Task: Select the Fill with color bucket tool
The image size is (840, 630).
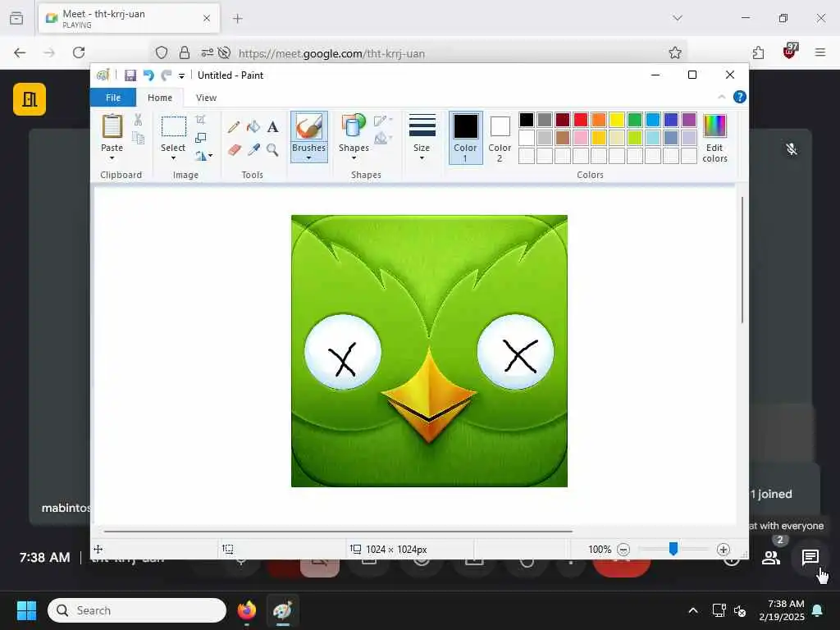Action: click(x=253, y=127)
